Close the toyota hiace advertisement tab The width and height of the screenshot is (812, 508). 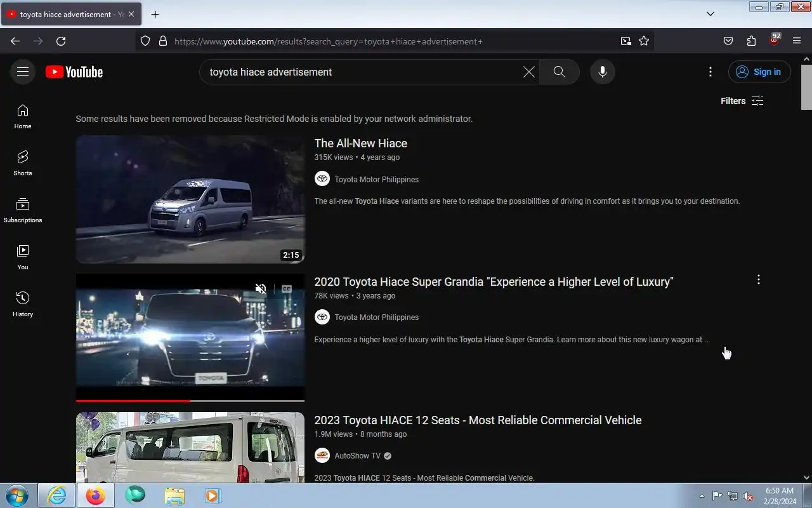tap(131, 15)
